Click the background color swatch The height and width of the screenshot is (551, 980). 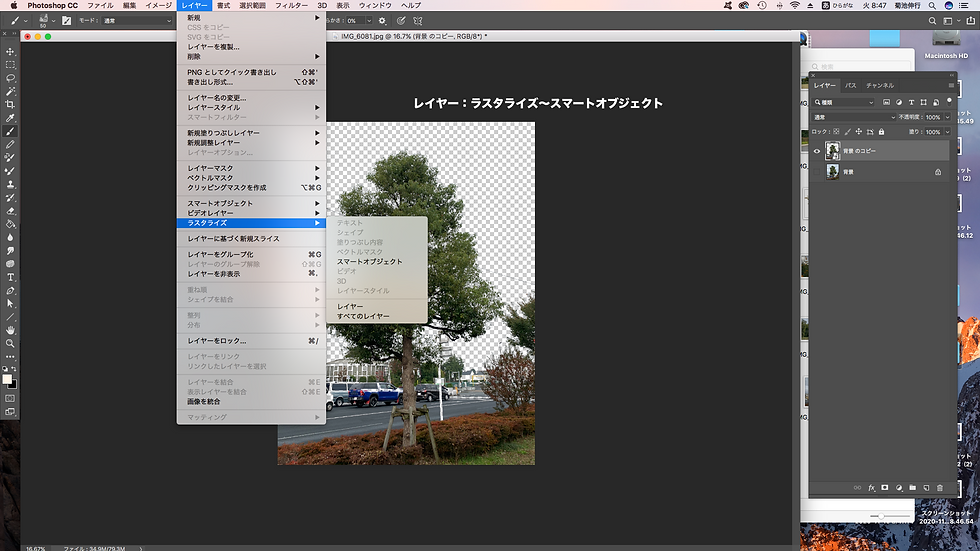tap(13, 385)
